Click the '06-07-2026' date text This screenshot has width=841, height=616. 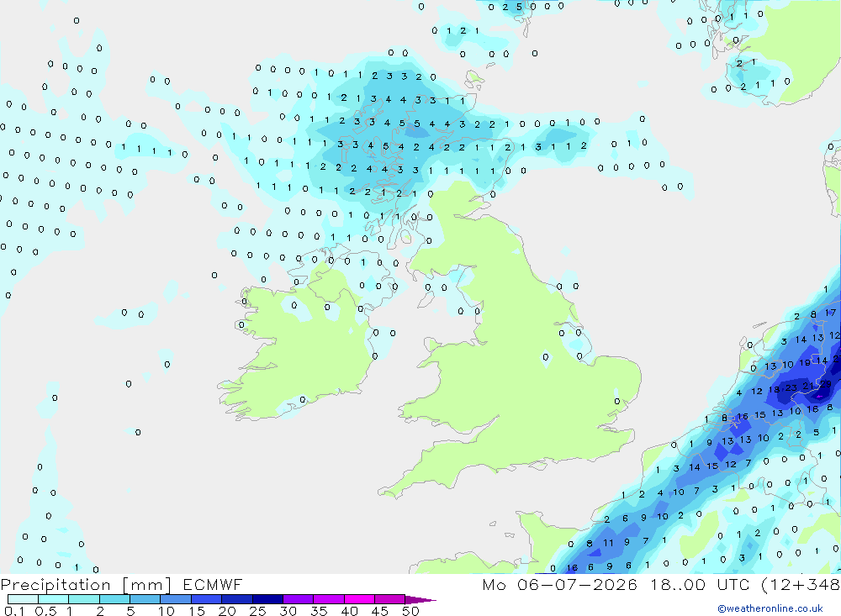pos(577,584)
